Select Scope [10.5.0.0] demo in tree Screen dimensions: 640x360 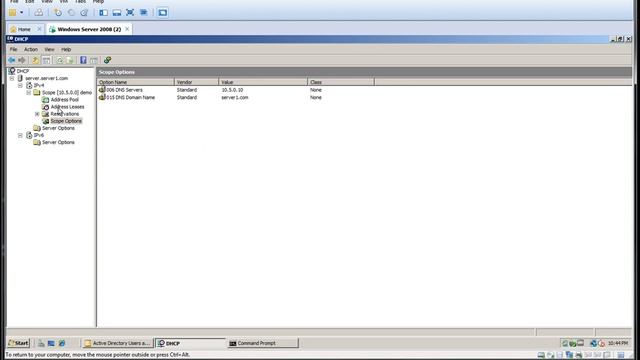tap(67, 93)
